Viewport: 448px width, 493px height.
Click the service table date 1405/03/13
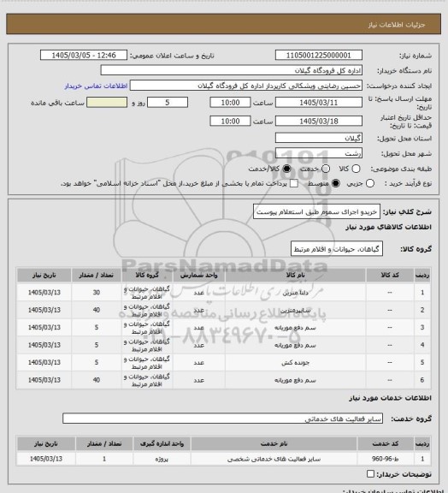(46, 459)
